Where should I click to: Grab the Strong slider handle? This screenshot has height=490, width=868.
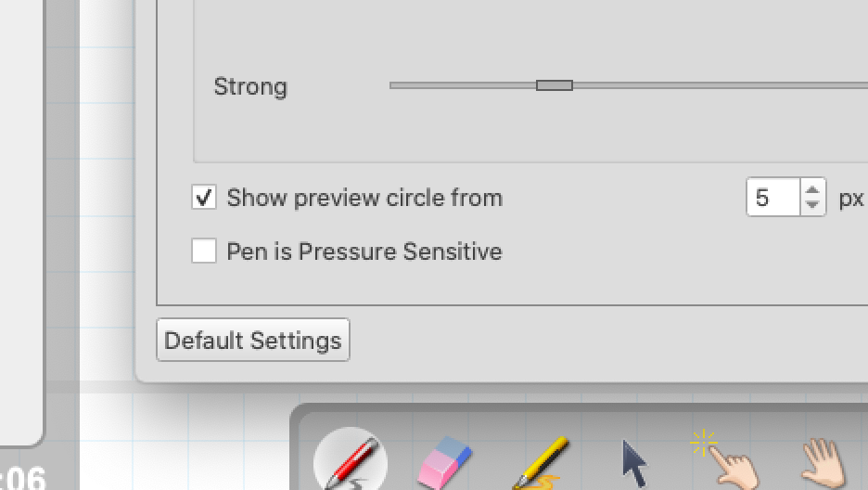555,85
